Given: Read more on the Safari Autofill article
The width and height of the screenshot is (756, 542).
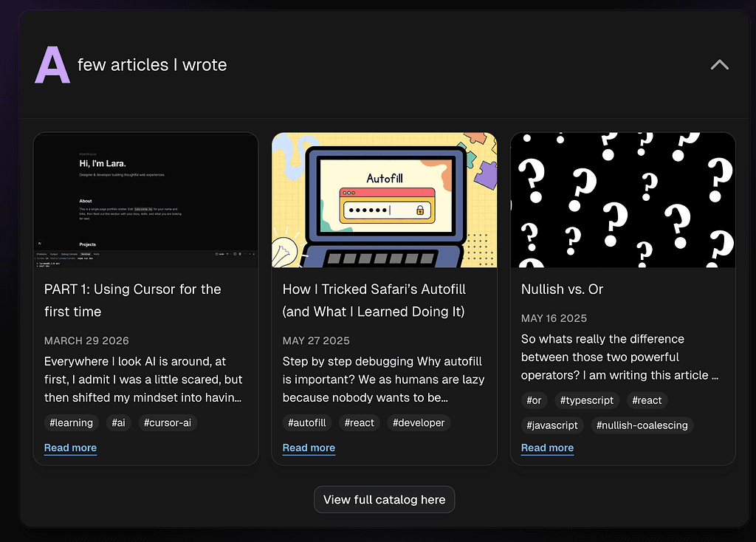Looking at the screenshot, I should (309, 447).
